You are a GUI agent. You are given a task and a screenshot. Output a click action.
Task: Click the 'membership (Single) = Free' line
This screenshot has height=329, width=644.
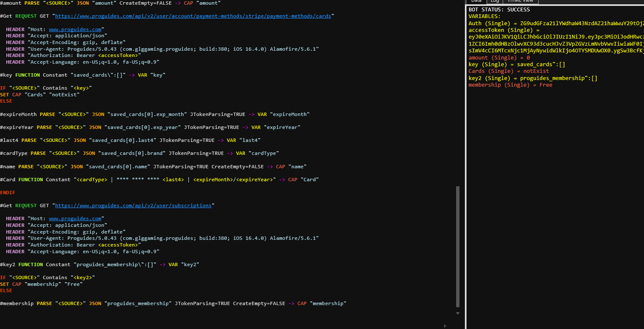point(510,85)
